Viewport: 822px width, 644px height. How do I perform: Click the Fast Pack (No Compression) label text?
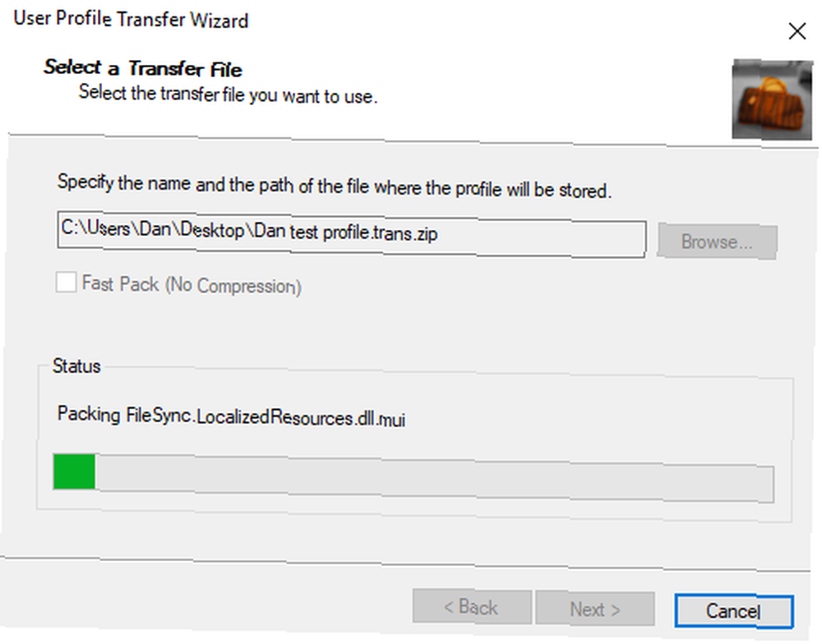coord(192,285)
